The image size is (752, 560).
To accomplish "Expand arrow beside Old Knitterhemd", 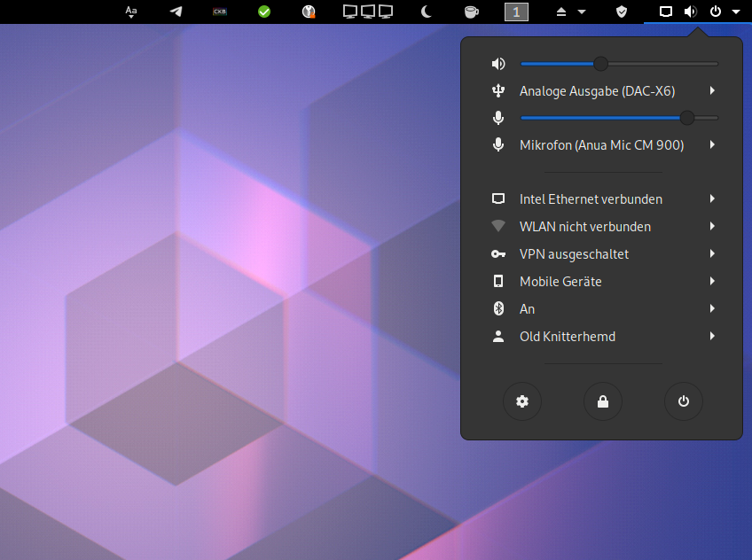I will tap(712, 336).
